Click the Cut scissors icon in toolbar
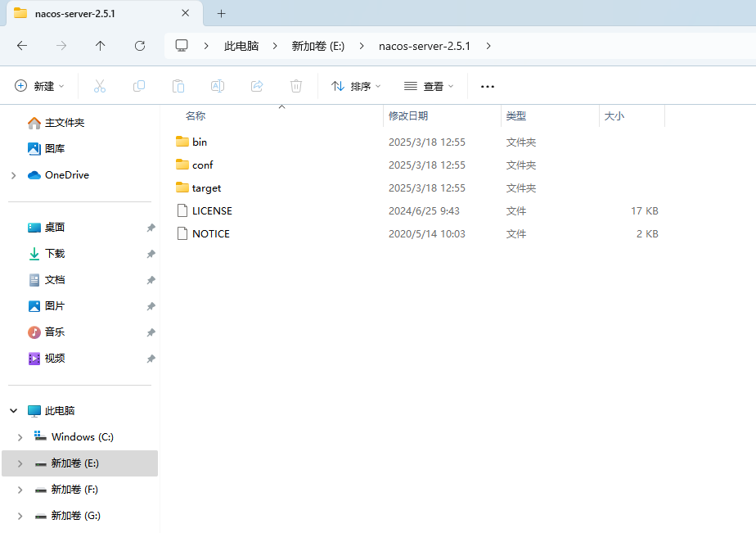 tap(99, 86)
